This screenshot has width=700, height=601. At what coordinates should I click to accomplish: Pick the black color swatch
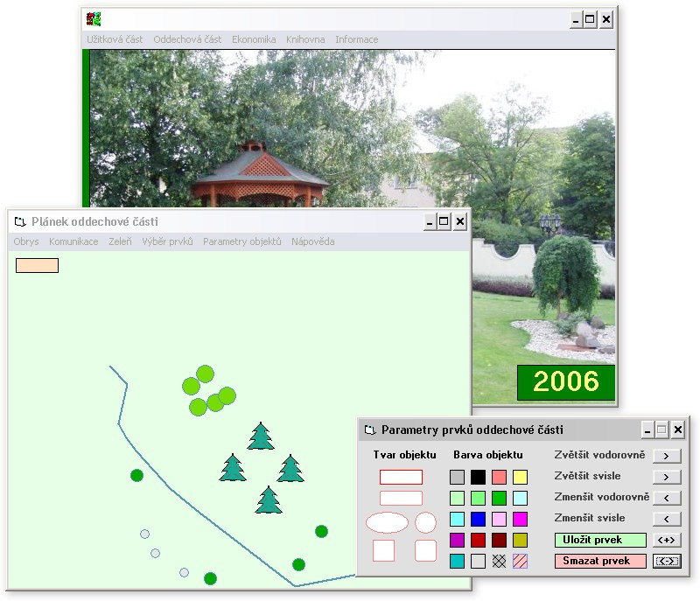point(478,477)
